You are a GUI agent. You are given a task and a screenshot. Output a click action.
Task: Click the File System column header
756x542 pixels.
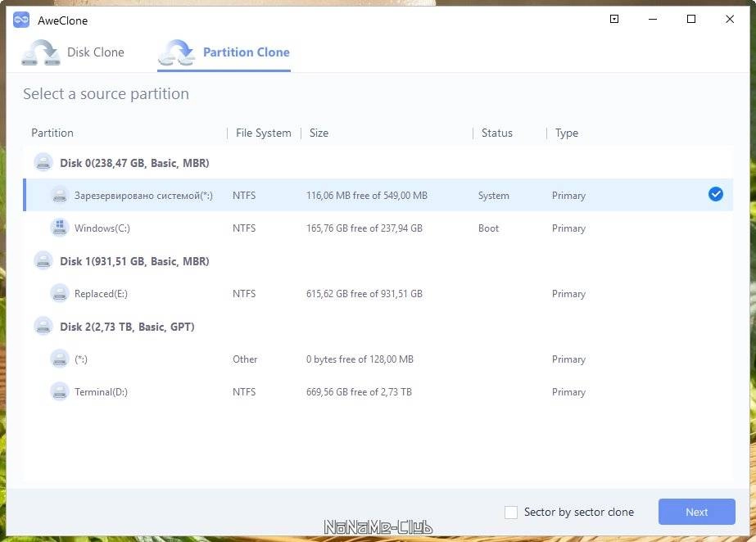(x=263, y=133)
